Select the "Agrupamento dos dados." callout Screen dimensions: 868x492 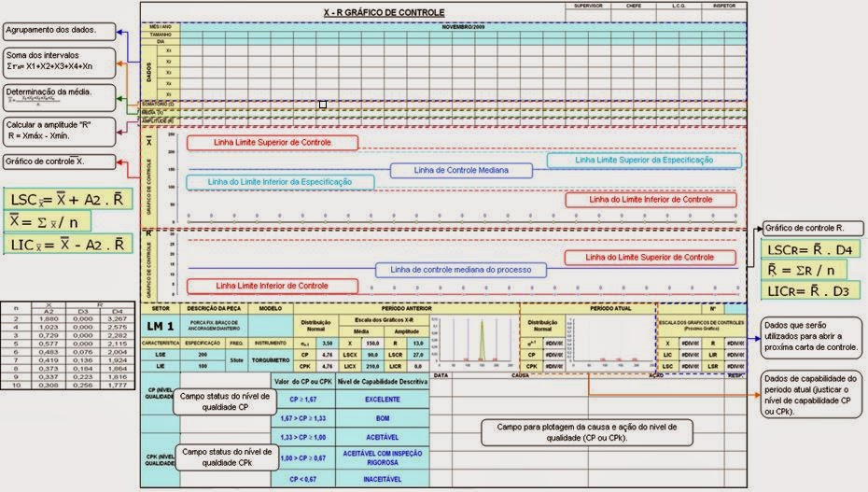60,31
